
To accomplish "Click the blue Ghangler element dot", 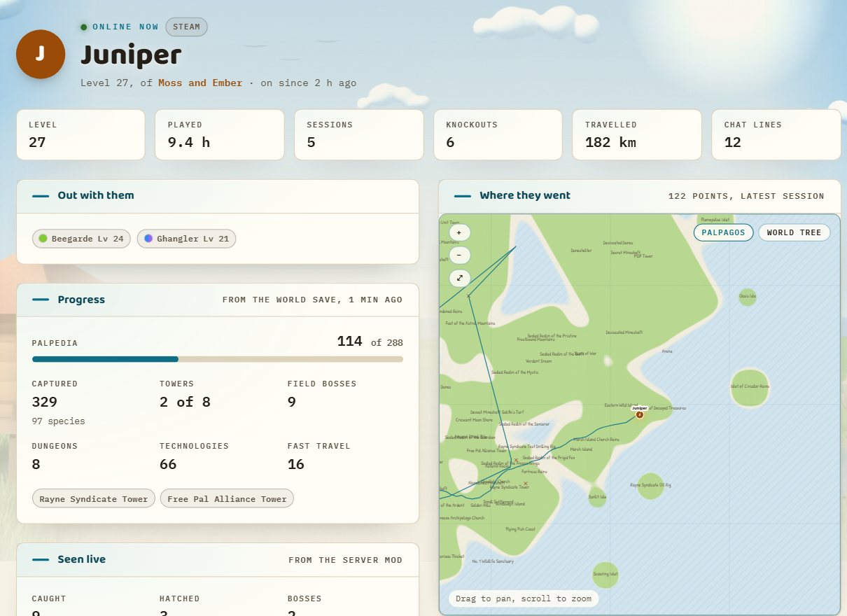I will coord(148,239).
